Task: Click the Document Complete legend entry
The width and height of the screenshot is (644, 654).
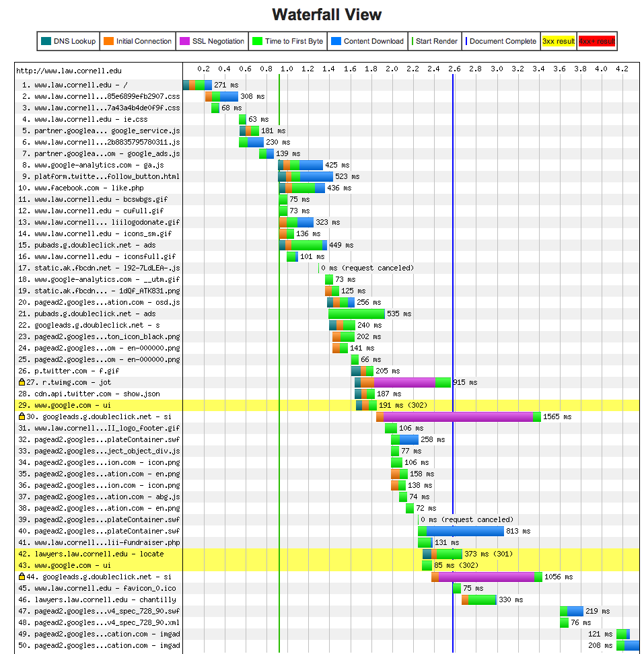Action: 501,41
